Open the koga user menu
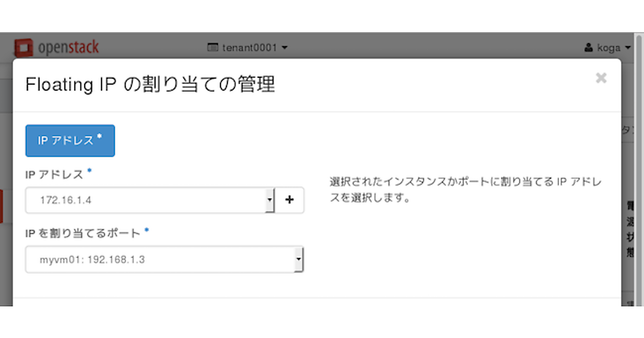 click(609, 48)
